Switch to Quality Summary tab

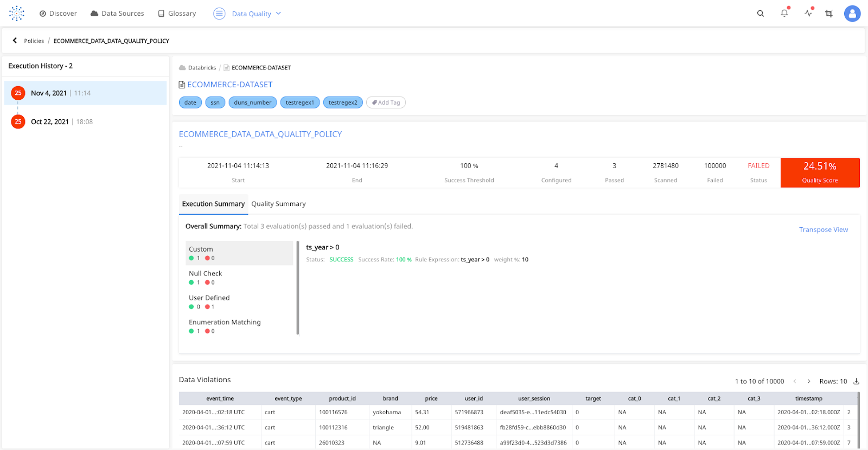click(278, 204)
